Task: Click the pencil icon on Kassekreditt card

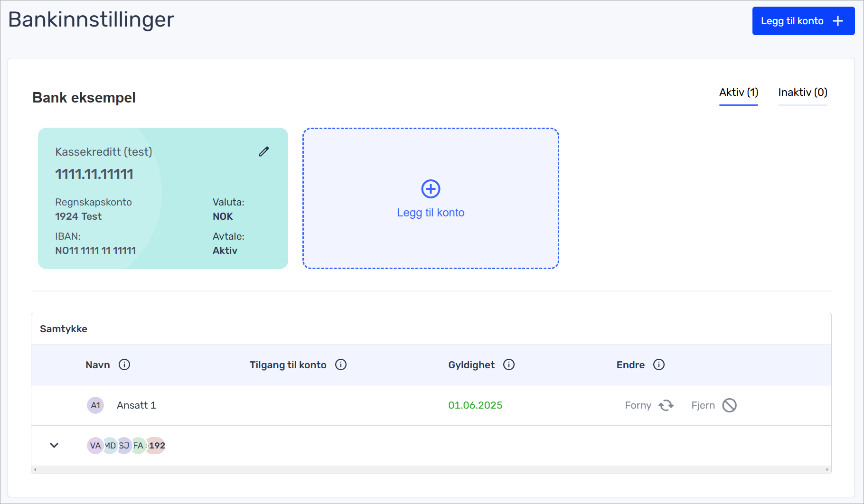Action: tap(264, 151)
